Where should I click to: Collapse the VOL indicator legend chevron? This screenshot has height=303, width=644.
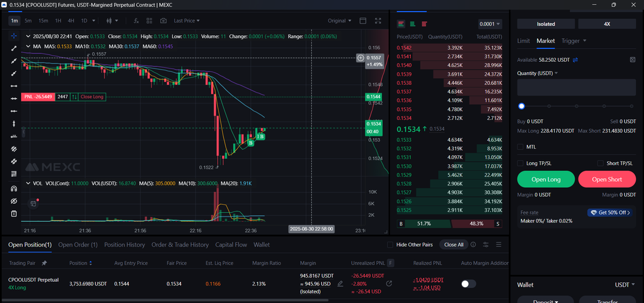tap(29, 183)
